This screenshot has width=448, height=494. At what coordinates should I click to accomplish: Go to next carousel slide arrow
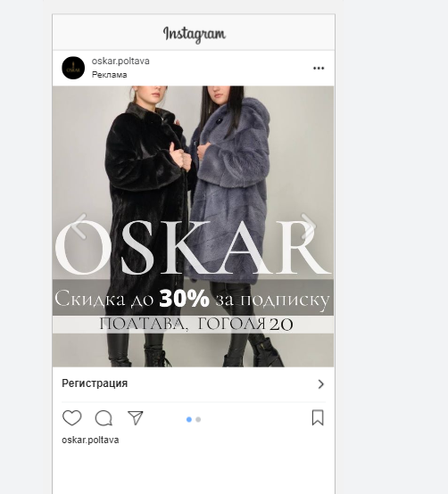[308, 226]
